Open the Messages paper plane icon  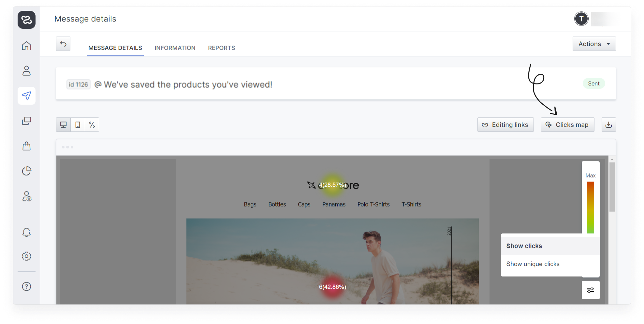click(26, 96)
